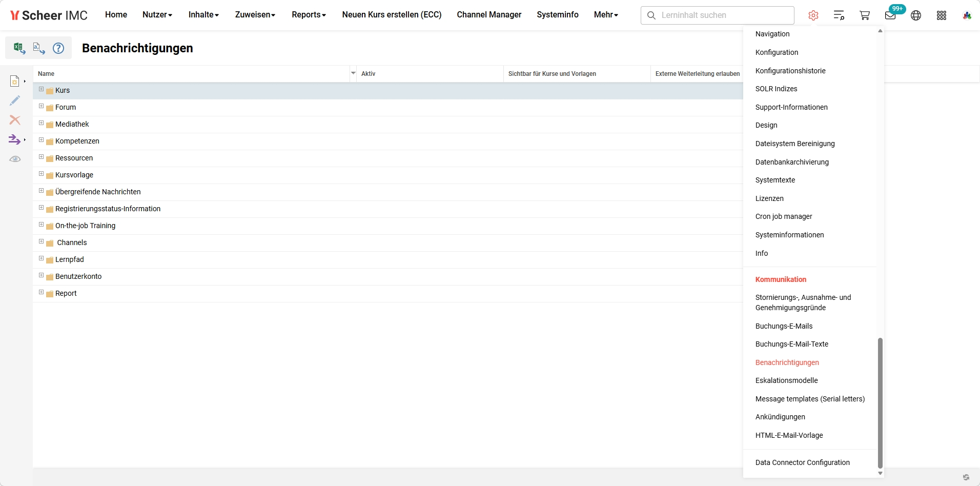The width and height of the screenshot is (980, 486).
Task: Open the Name column dropdown arrow
Action: pos(353,73)
